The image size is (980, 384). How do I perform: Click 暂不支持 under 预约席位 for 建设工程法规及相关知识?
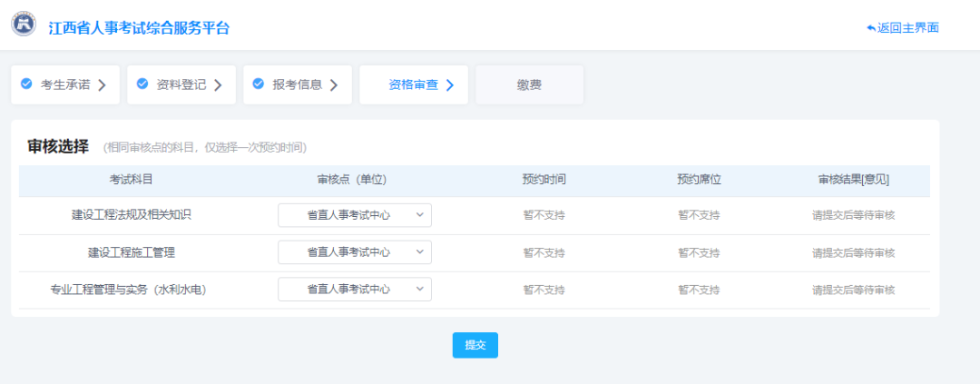pyautogui.click(x=700, y=215)
